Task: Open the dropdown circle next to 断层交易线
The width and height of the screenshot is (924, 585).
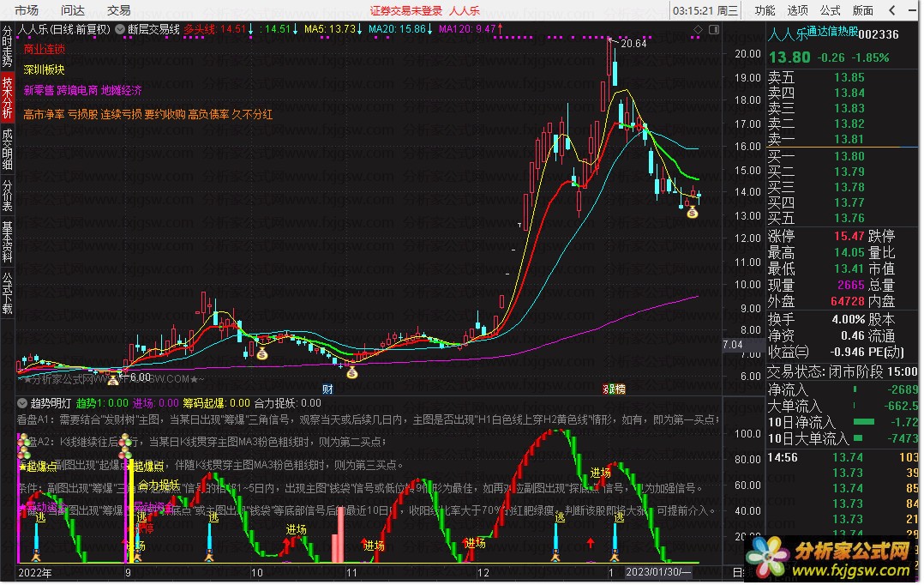Action: click(120, 29)
